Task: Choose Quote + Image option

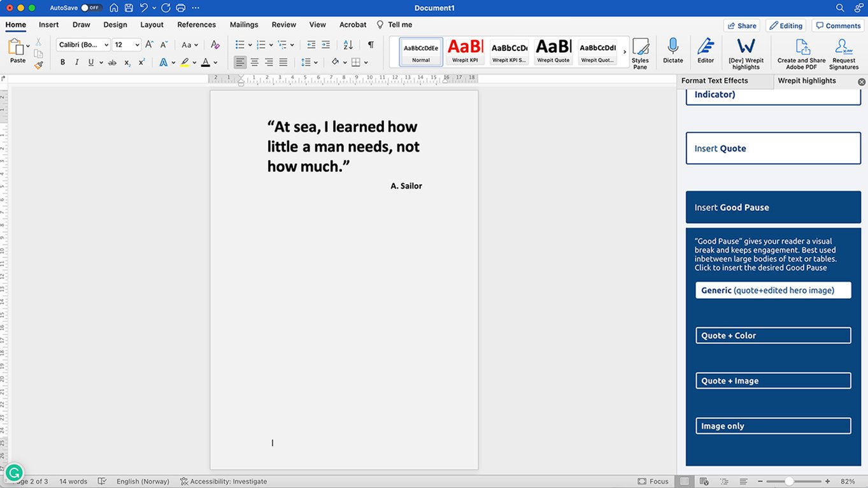Action: point(773,380)
